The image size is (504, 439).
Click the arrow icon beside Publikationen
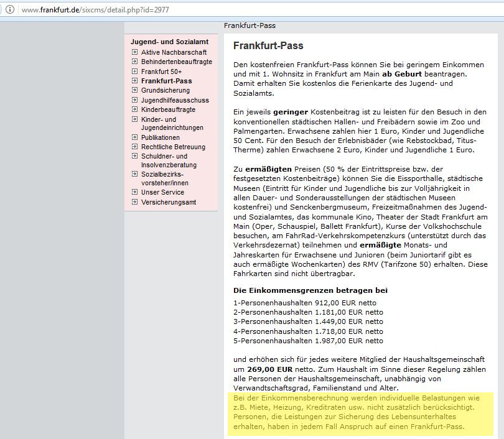(x=134, y=137)
